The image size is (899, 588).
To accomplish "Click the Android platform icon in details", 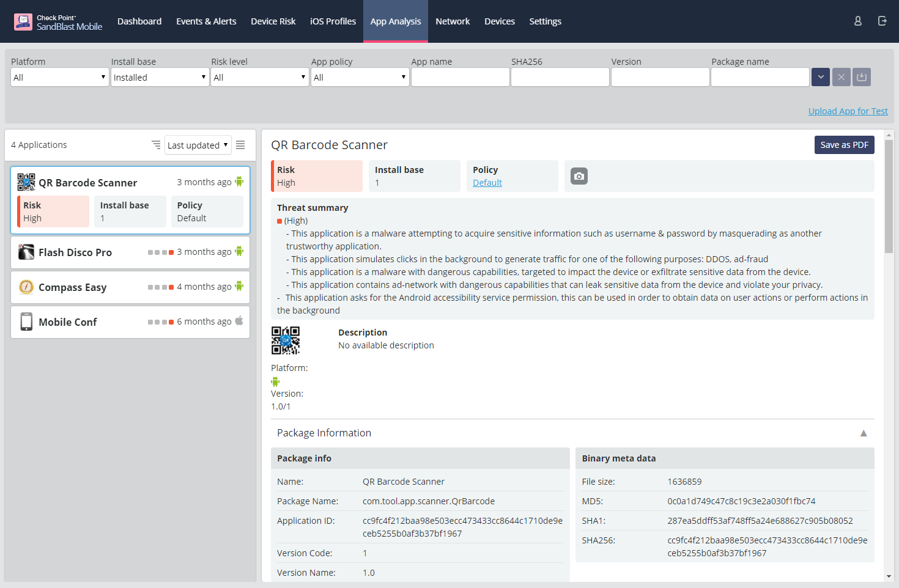I will 275,381.
